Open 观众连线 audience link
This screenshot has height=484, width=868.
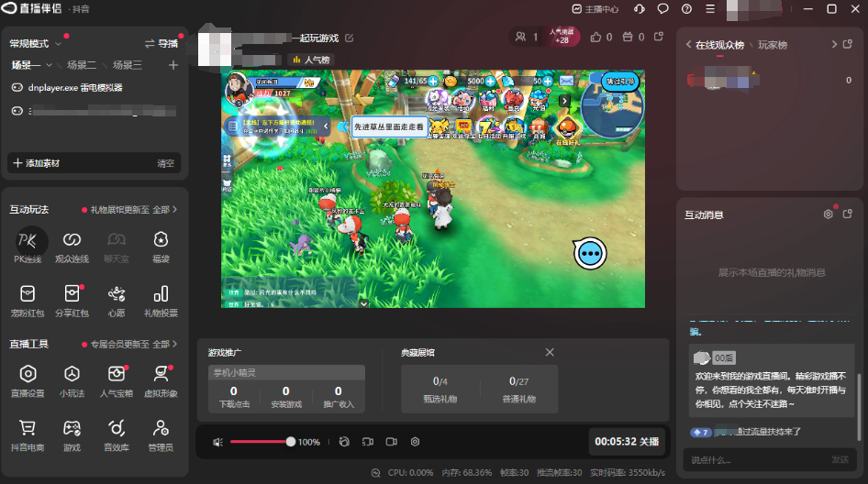(x=72, y=247)
